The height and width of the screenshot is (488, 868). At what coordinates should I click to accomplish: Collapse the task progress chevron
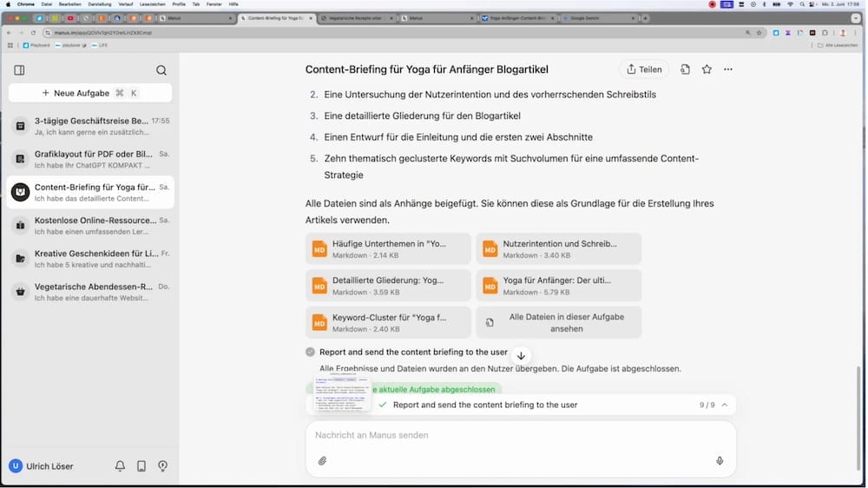point(725,405)
